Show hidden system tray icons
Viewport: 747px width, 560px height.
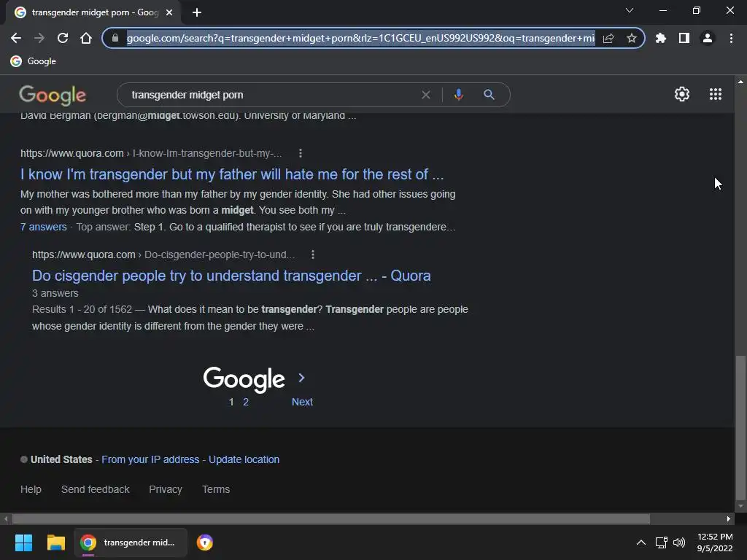pyautogui.click(x=640, y=542)
